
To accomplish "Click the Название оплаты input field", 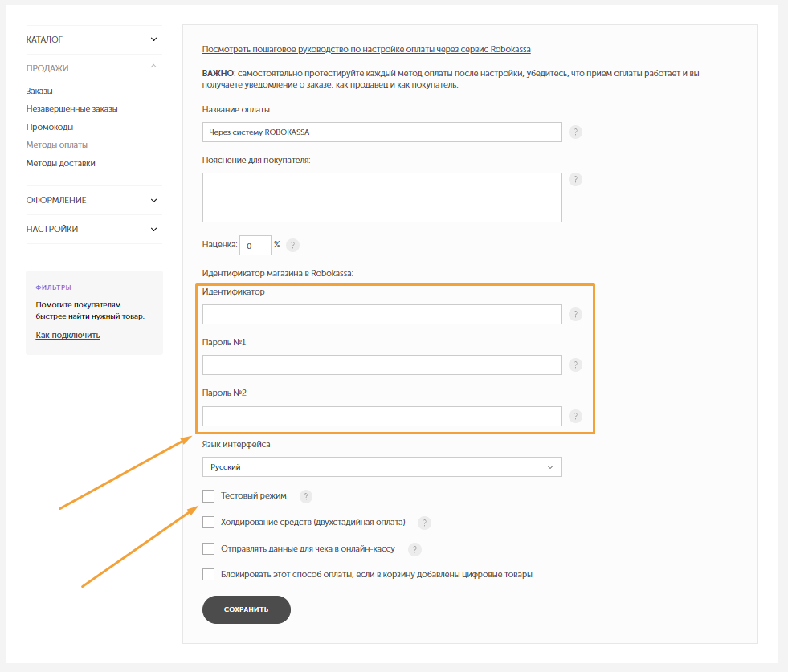I will (x=382, y=132).
